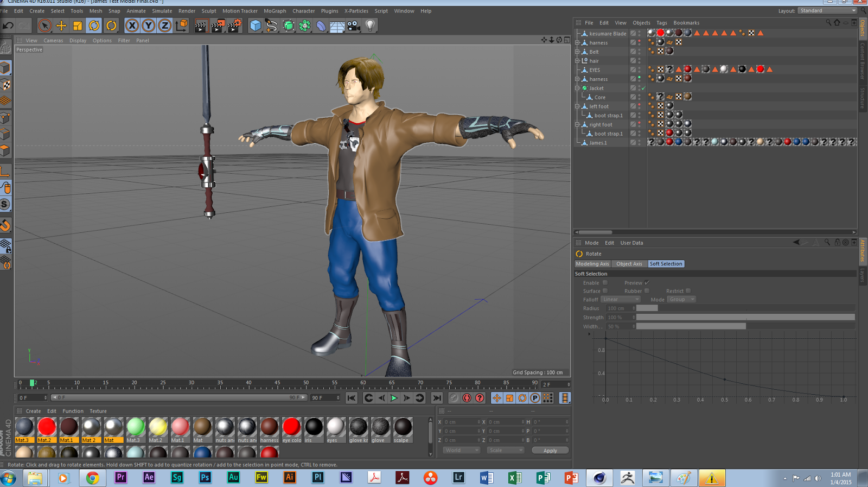This screenshot has height=487, width=868.
Task: Select the Scale tool in top toolbar
Action: [78, 26]
